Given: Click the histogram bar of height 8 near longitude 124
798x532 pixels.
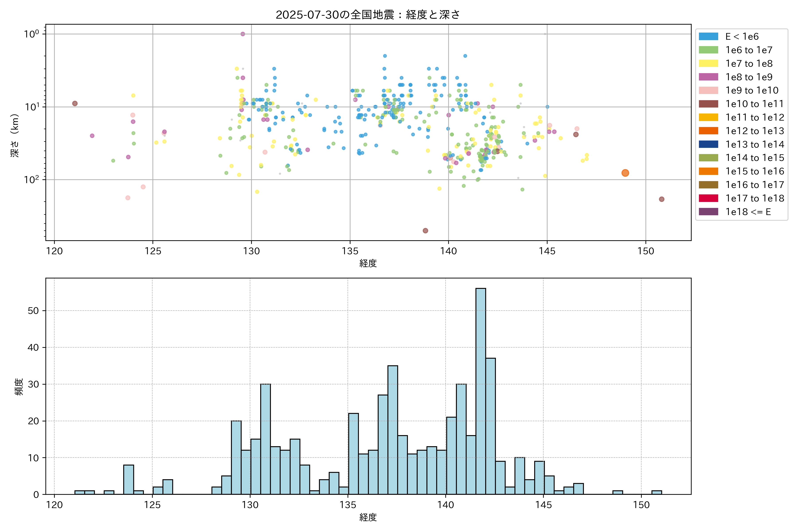Looking at the screenshot, I should point(129,479).
